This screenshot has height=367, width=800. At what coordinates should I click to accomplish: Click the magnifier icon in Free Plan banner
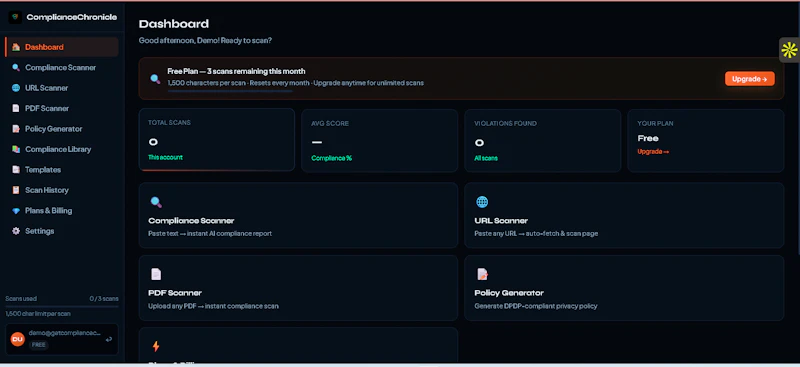click(x=156, y=79)
